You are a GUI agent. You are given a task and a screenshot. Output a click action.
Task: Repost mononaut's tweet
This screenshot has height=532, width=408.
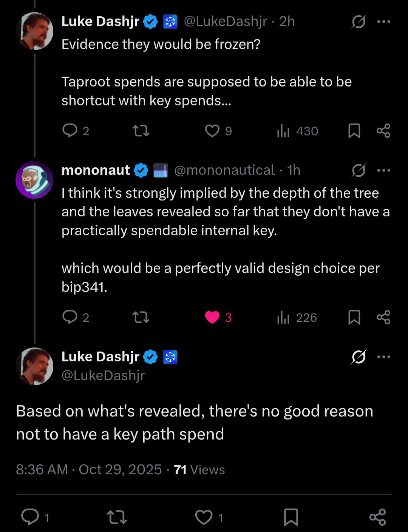(x=141, y=317)
